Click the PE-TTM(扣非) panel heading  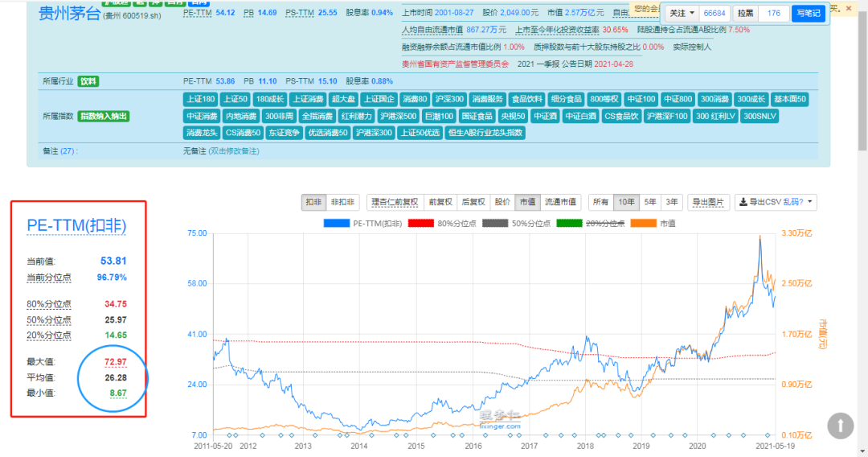[x=77, y=225]
